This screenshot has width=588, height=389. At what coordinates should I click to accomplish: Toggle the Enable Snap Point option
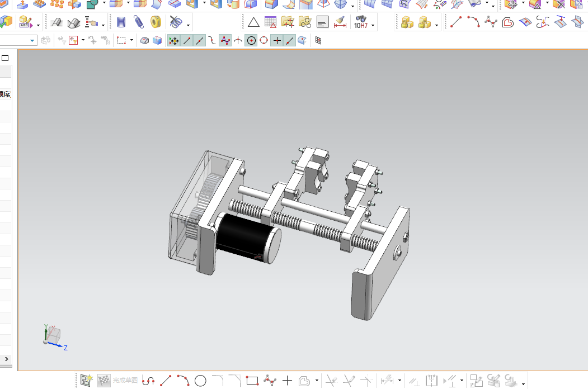(x=173, y=40)
